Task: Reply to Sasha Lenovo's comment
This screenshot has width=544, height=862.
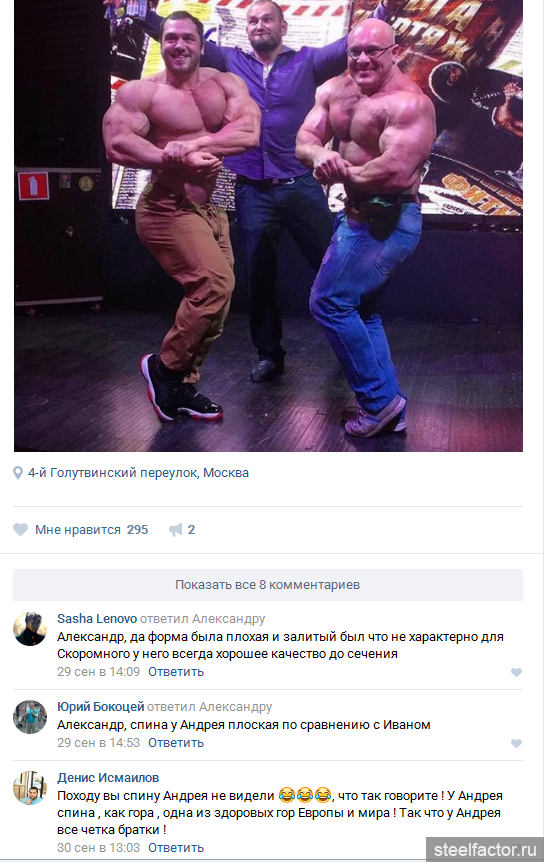Action: 176,672
